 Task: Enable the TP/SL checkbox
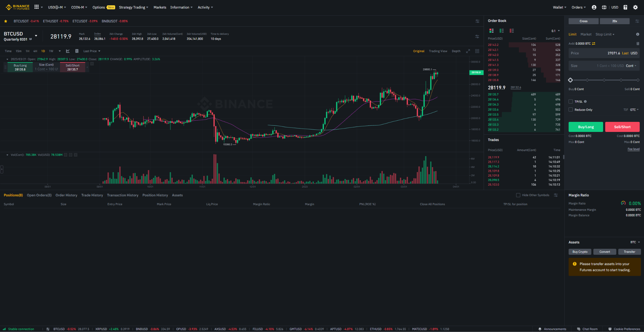coord(571,101)
